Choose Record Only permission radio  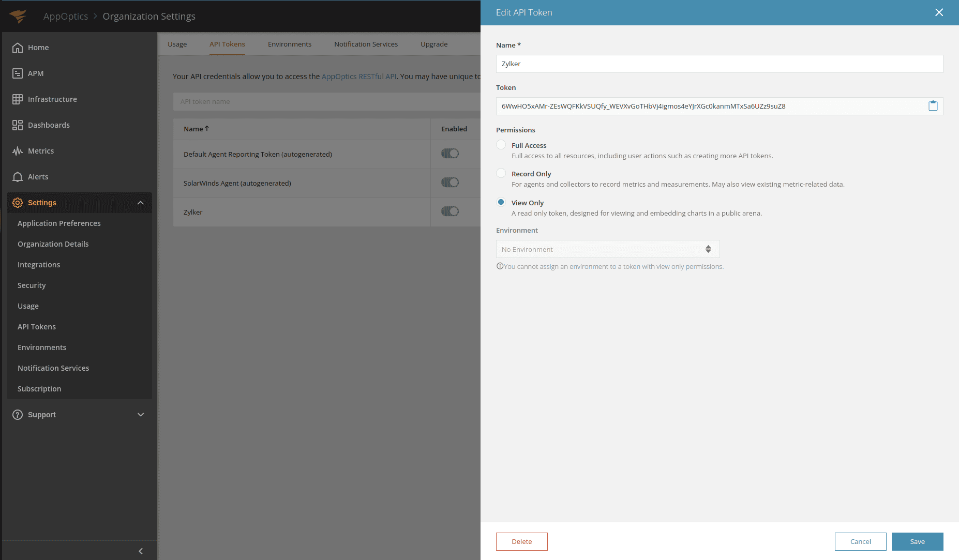coord(501,173)
